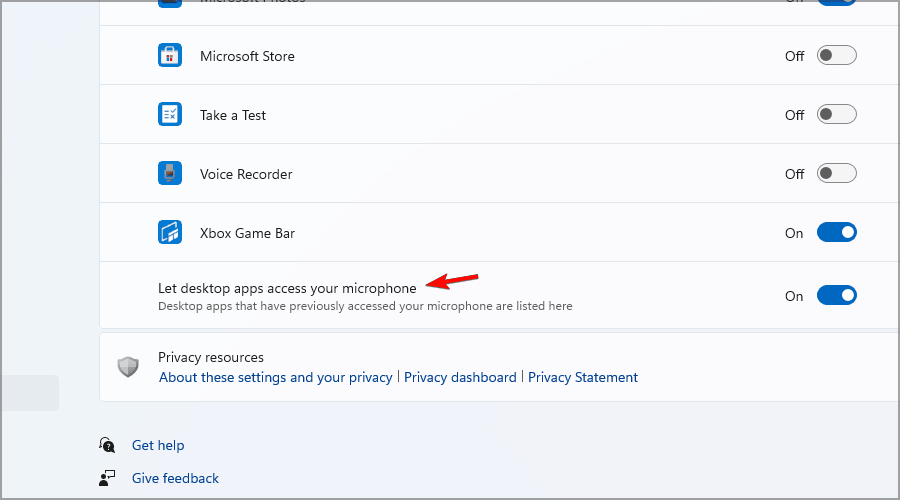This screenshot has height=500, width=900.
Task: Turn on Take a Test microphone toggle
Action: (x=837, y=115)
